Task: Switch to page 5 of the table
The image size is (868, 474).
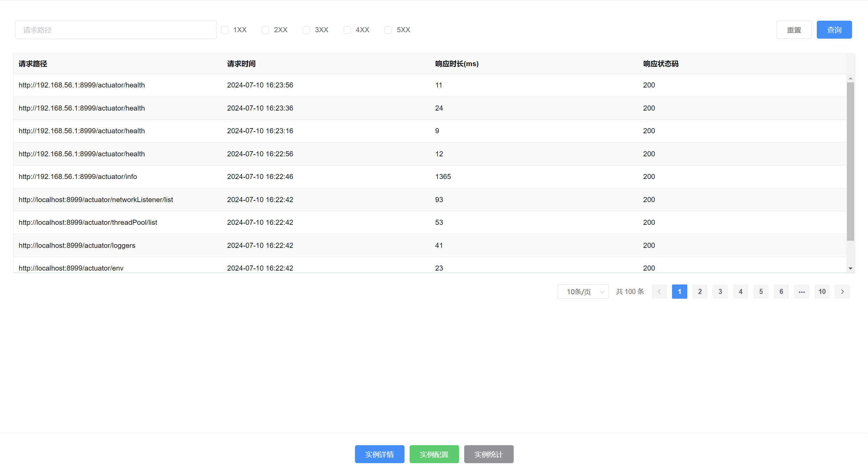Action: coord(761,292)
